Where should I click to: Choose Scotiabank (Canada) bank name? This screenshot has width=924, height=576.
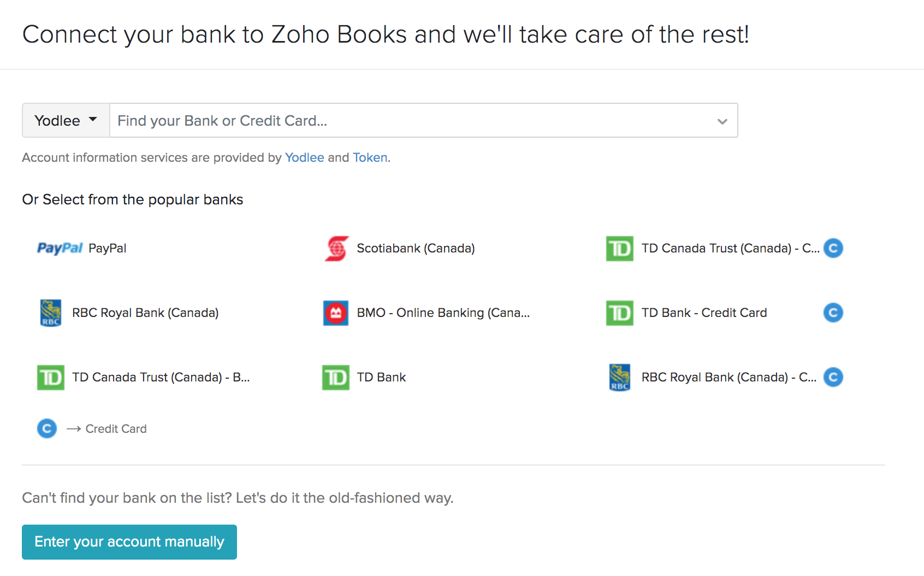[416, 248]
